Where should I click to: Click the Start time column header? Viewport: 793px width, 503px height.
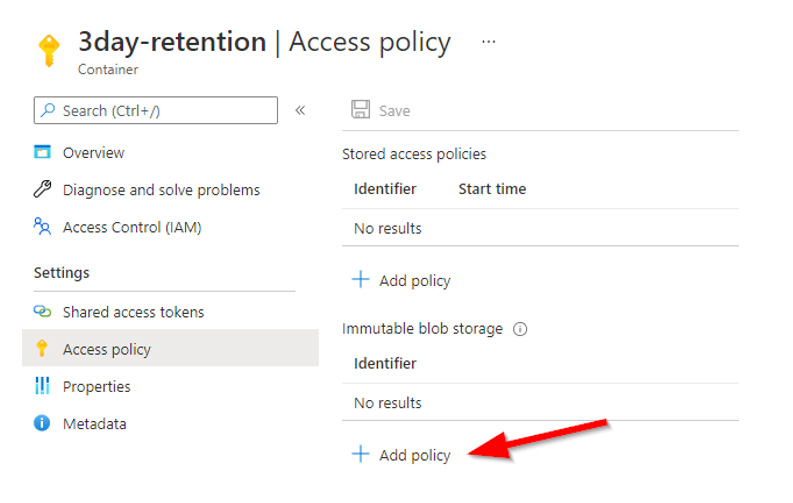[x=492, y=189]
